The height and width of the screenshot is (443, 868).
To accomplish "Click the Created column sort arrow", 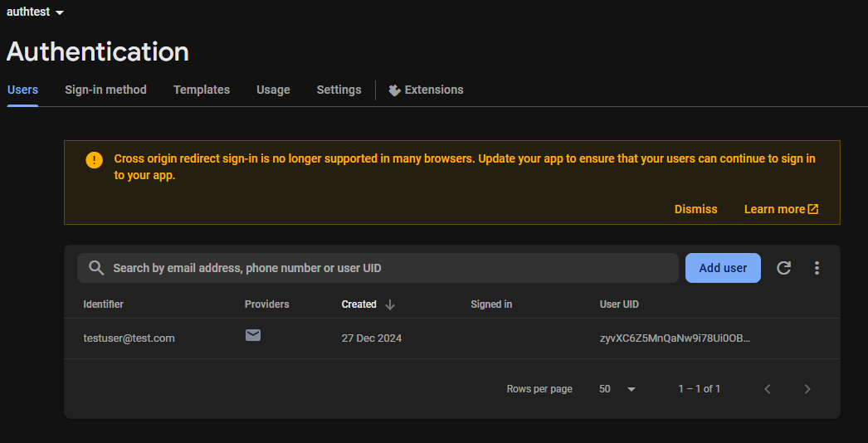I will pyautogui.click(x=390, y=304).
